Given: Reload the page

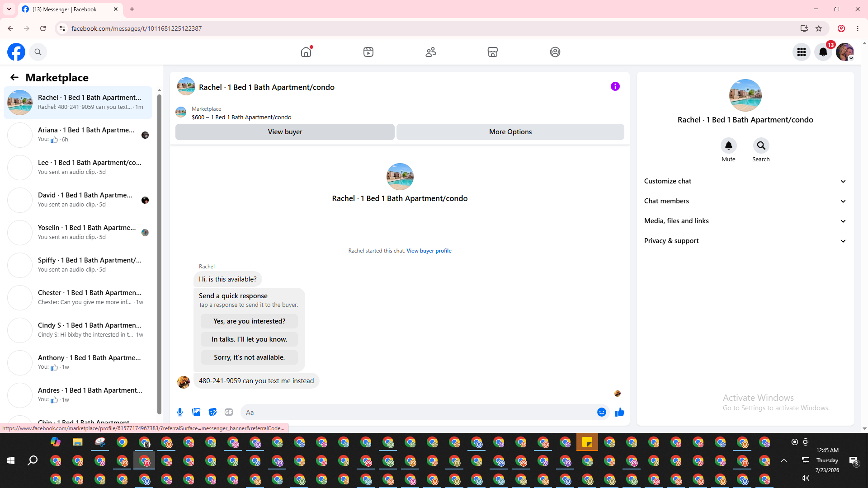Looking at the screenshot, I should (43, 28).
